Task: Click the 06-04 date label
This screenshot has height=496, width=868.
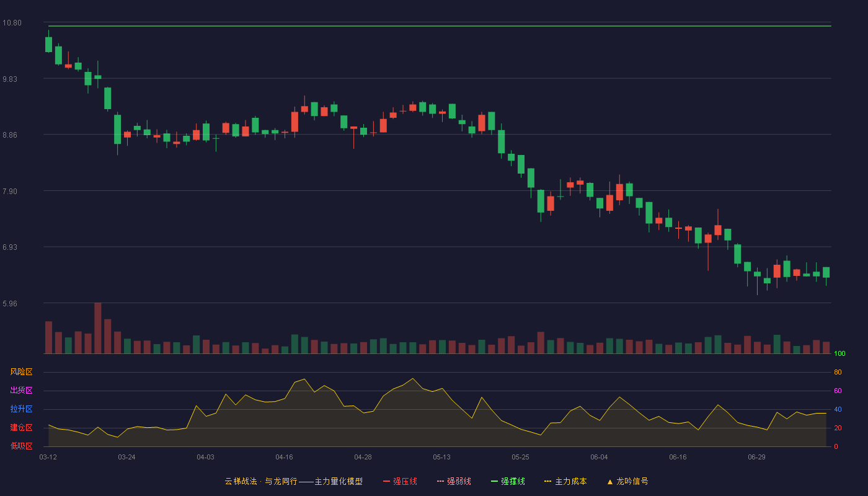Action: click(599, 457)
